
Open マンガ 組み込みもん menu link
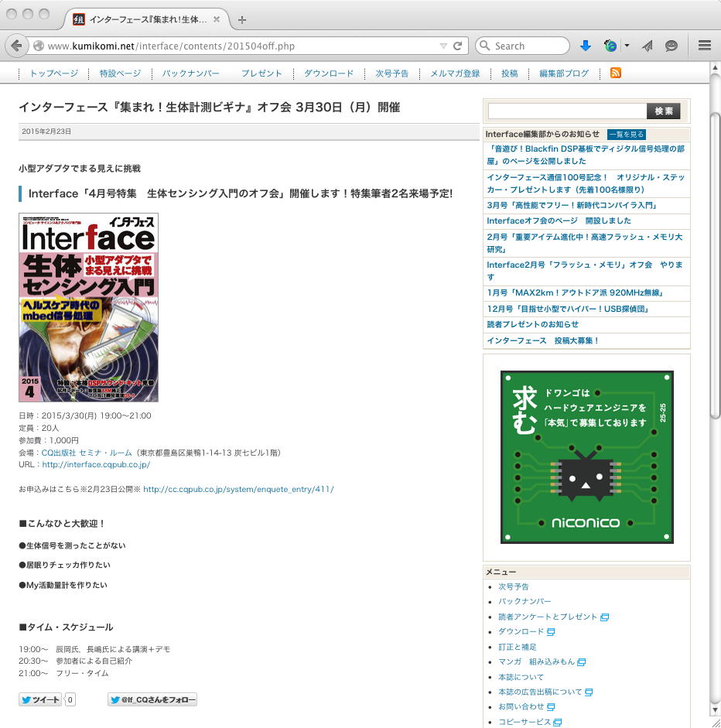click(537, 661)
